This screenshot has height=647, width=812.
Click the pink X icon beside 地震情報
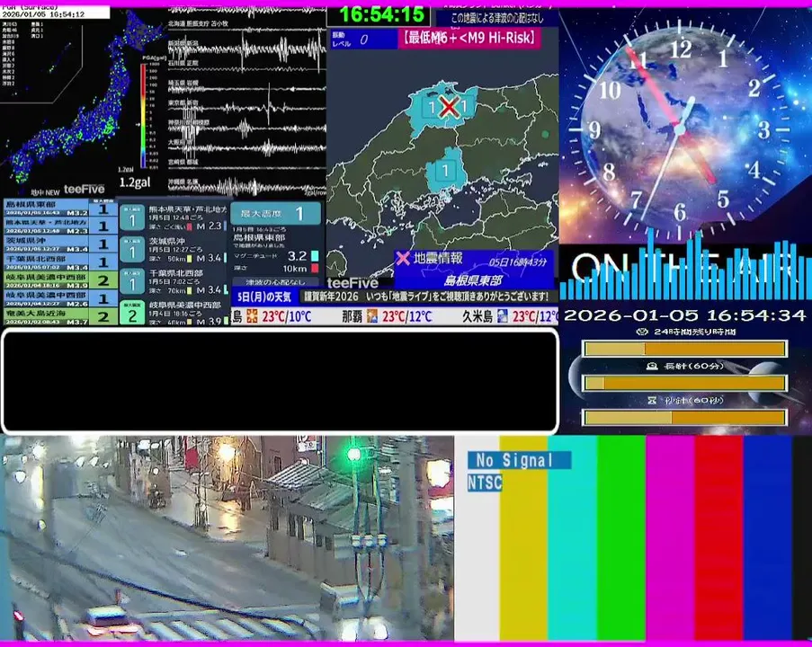pos(403,258)
